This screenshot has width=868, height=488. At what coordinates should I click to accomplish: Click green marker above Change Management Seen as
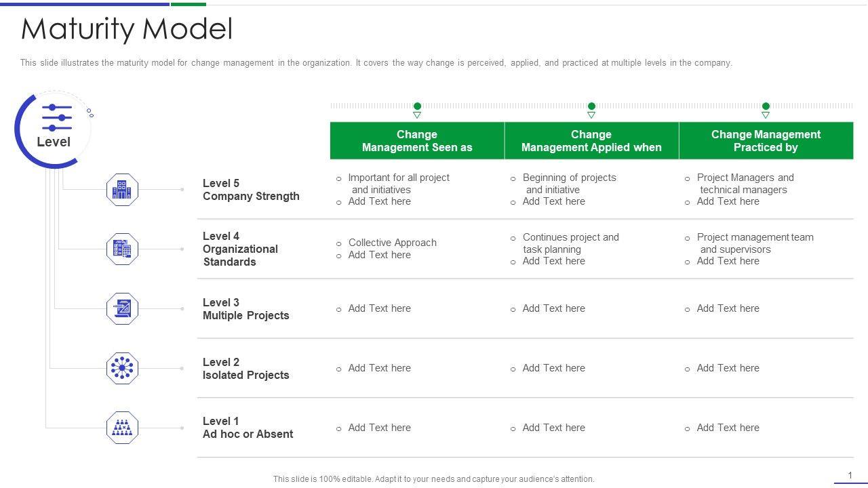[417, 106]
